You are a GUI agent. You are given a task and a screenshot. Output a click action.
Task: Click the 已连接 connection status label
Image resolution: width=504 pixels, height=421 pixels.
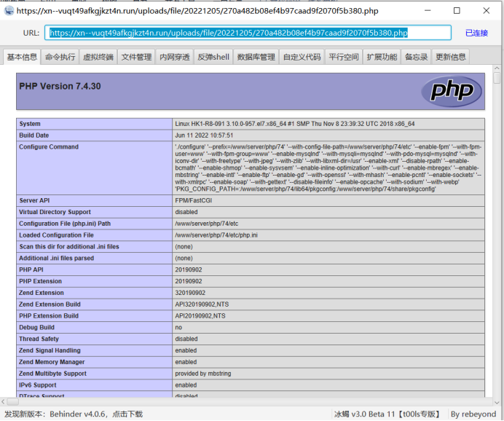coord(476,33)
